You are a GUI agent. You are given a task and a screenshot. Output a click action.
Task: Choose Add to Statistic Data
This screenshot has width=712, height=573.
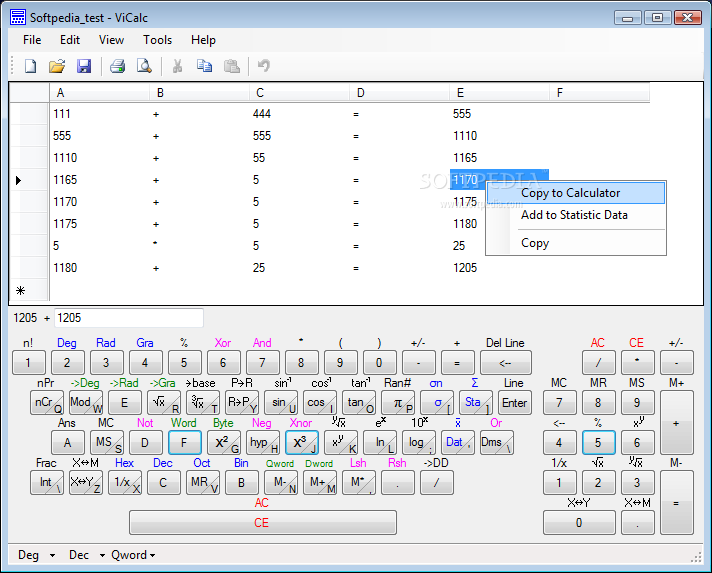pos(576,215)
